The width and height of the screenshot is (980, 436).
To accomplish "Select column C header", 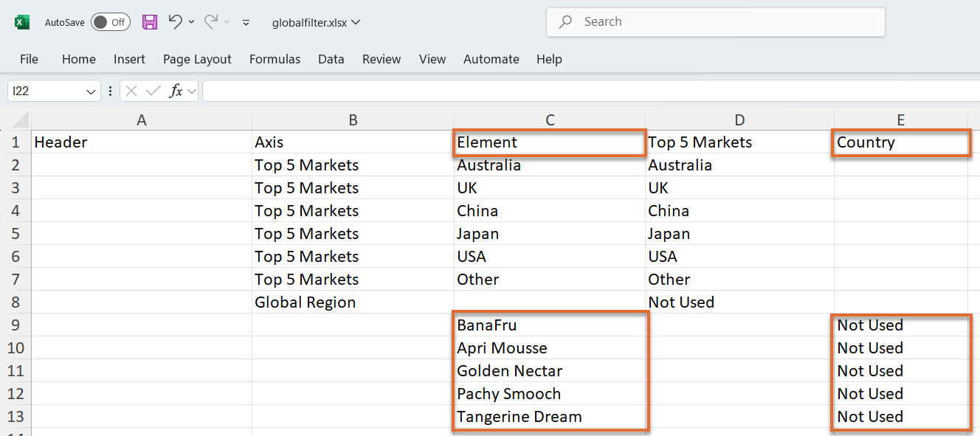I will click(550, 120).
